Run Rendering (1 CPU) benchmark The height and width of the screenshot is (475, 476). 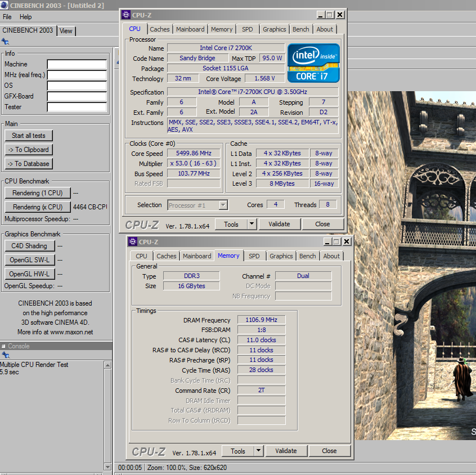(38, 193)
